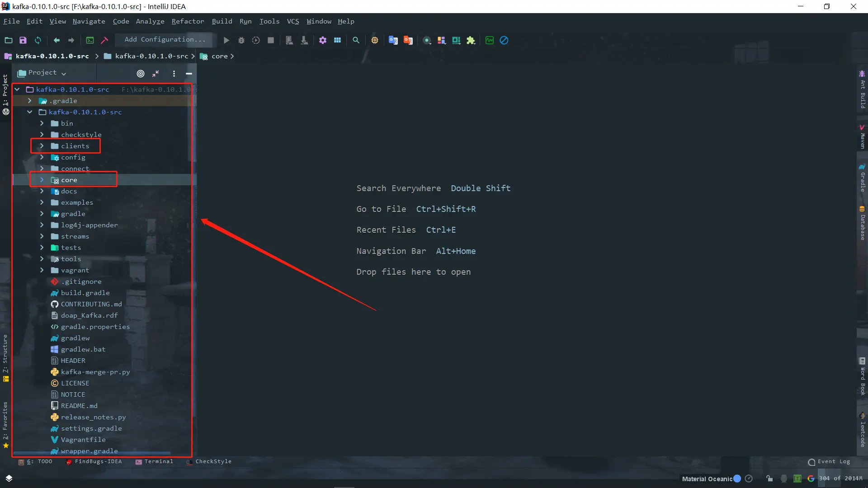Screen dimensions: 868x488
Task: Open the Favorites side tool window
Action: [5, 425]
